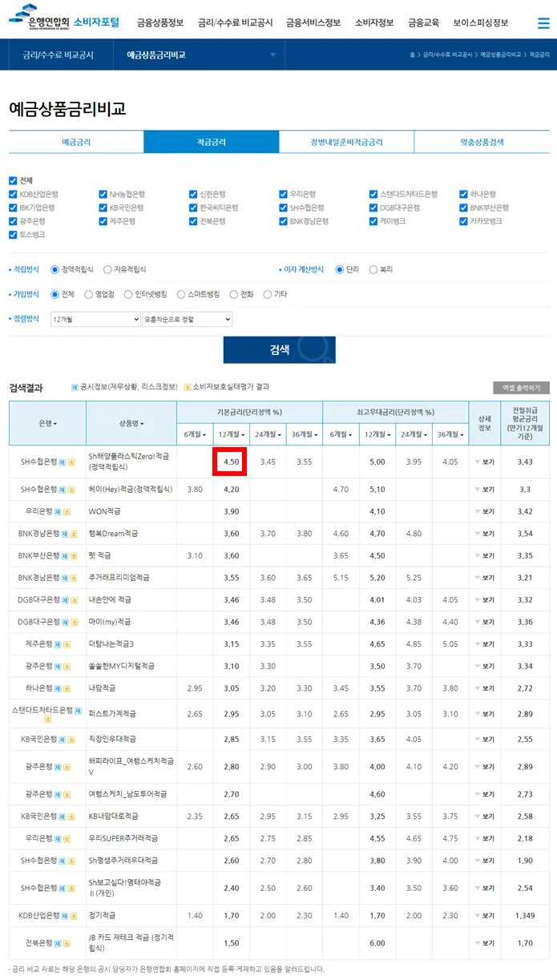The image size is (557, 980).
Task: Click the yellow 소 icon in Sh평생주거래우대적금 row
Action: click(x=71, y=861)
